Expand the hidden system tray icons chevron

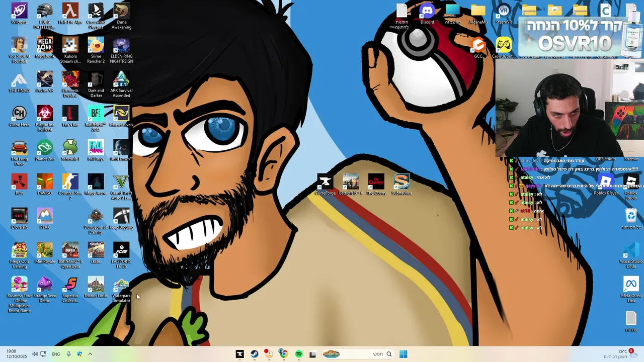[x=90, y=354]
